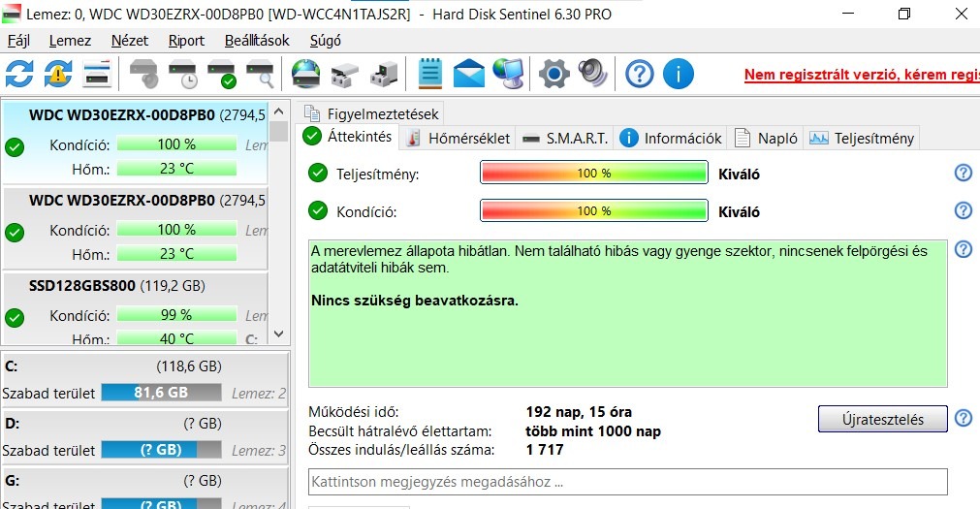This screenshot has width=980, height=509.
Task: Switch to the Teljesítmény tab
Action: tap(862, 139)
